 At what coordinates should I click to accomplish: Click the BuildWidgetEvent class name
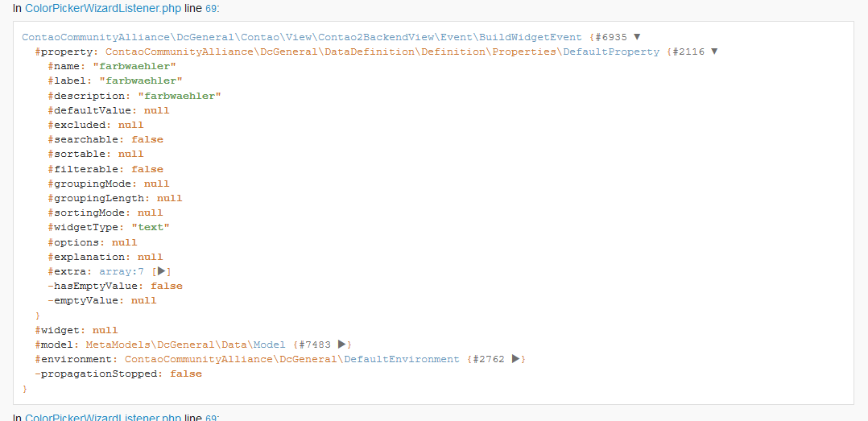tap(533, 37)
